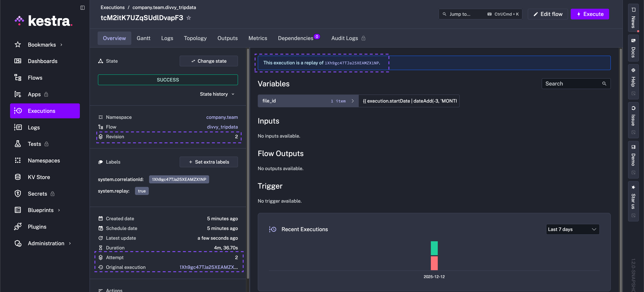
Task: Bookmark this execution with the star icon
Action: (x=189, y=18)
